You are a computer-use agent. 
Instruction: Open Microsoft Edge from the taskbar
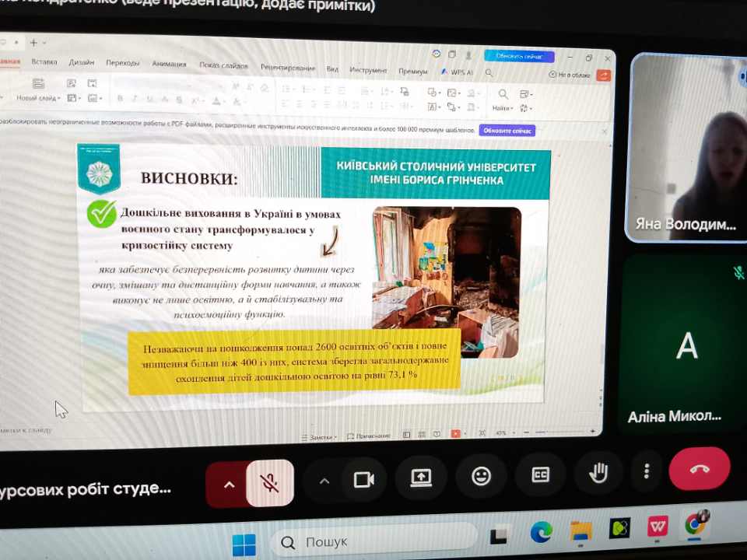[541, 533]
